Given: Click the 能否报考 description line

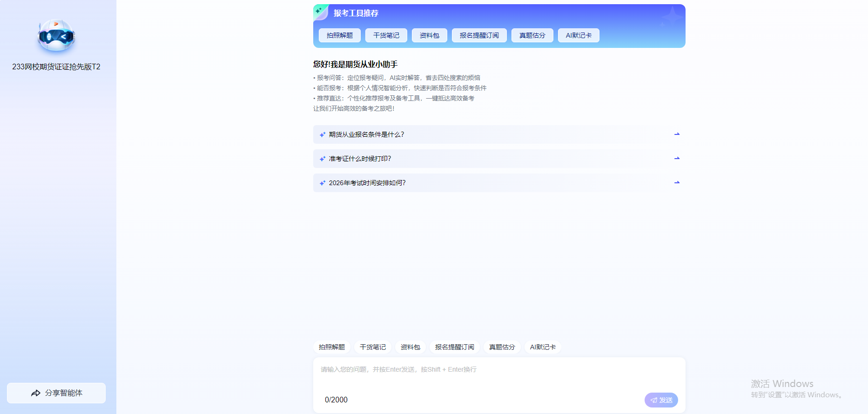Looking at the screenshot, I should coord(400,88).
